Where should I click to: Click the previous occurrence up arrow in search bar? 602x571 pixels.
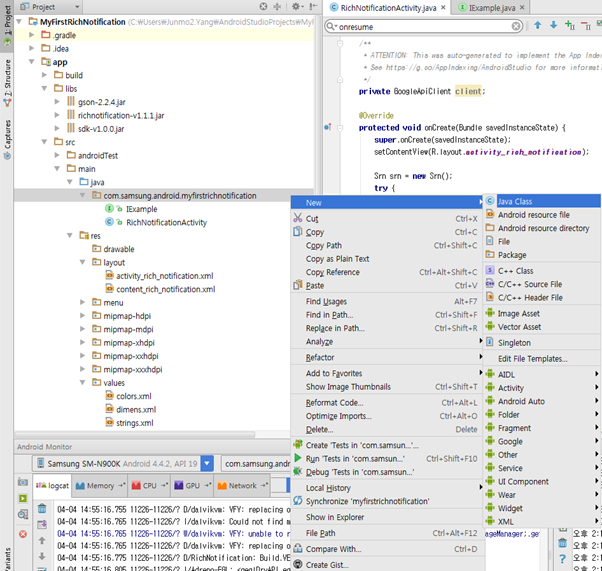point(538,25)
